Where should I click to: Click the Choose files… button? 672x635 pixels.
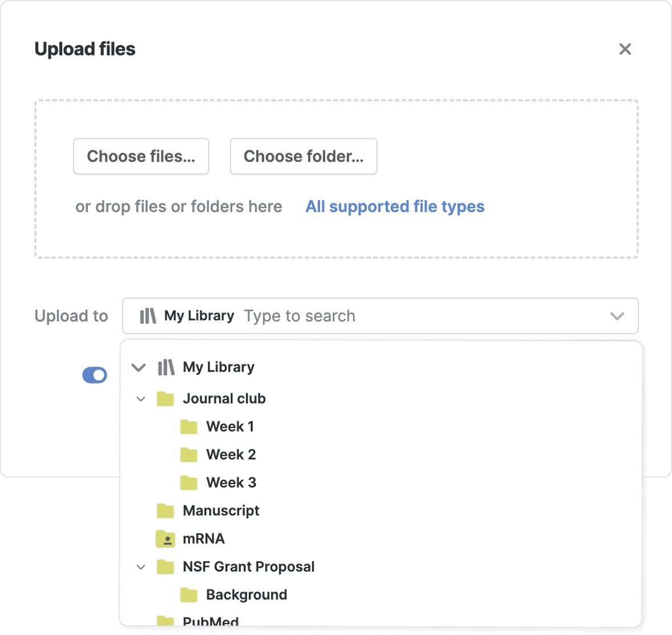point(141,156)
